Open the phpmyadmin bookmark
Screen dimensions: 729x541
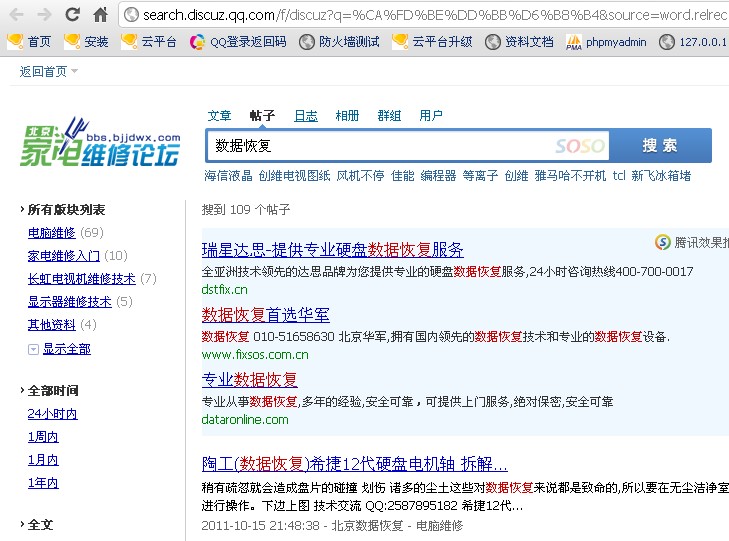pyautogui.click(x=606, y=42)
